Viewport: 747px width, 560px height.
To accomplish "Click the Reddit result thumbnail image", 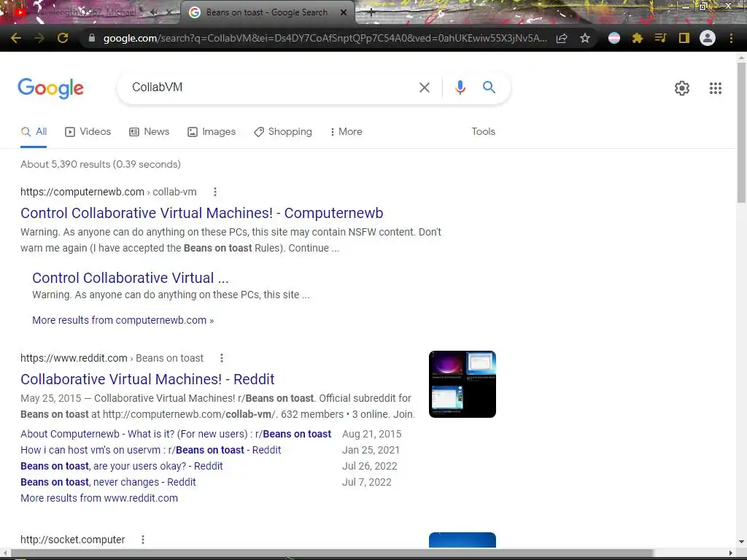I will click(462, 384).
